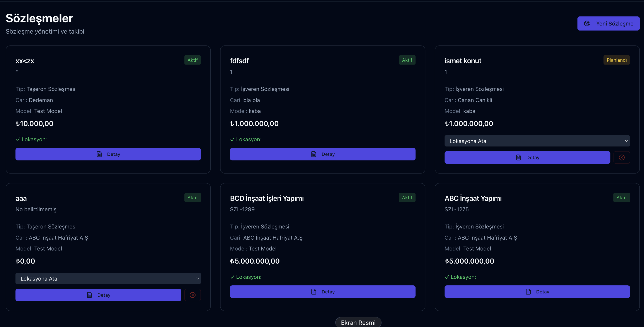Click the xx<zx contract title
Screen dimensions: 644x327
25,61
